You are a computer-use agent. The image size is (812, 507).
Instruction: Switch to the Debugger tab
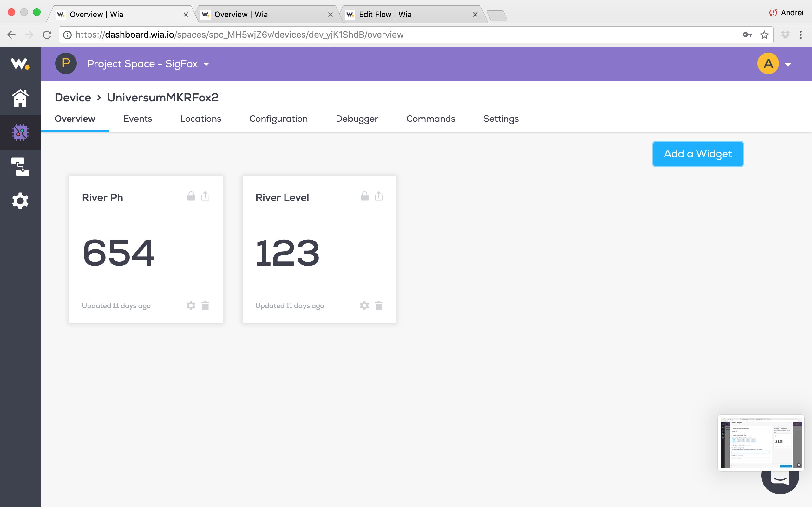357,119
